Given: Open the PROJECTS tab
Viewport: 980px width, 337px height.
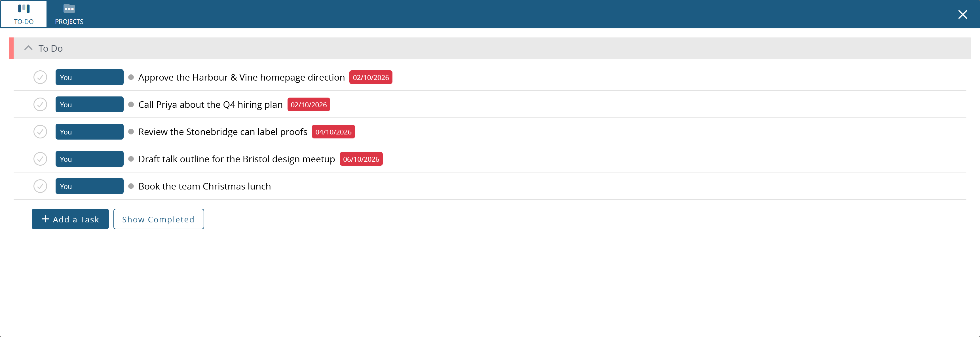Looking at the screenshot, I should 69,14.
